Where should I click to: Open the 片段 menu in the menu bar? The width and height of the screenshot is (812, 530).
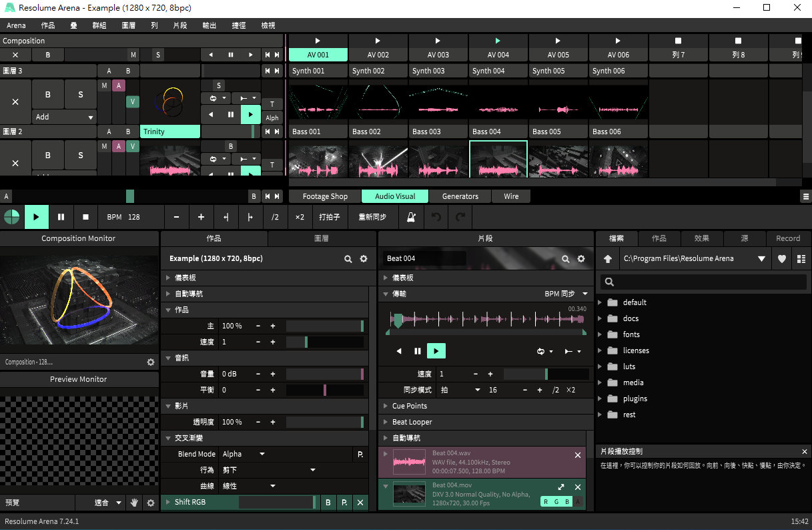tap(180, 25)
